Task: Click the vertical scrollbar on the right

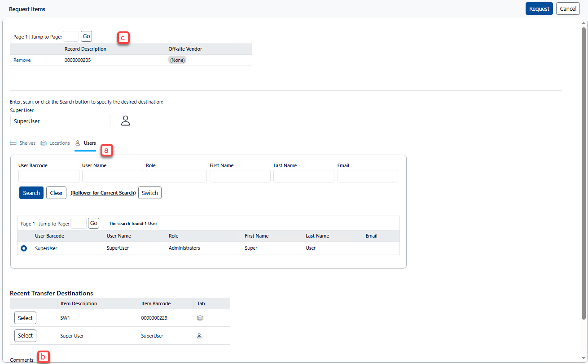Action: (x=584, y=170)
